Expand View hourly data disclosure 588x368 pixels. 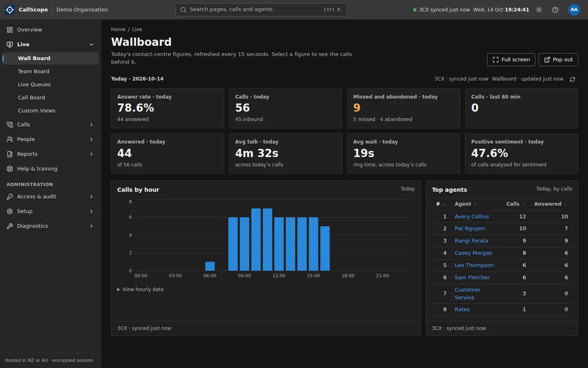[140, 289]
